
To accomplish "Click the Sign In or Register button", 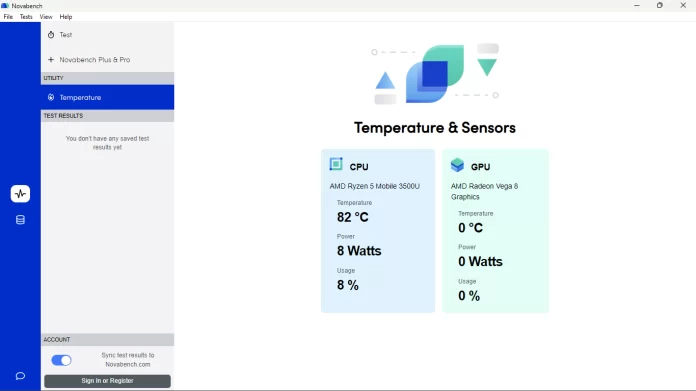I will click(x=107, y=381).
